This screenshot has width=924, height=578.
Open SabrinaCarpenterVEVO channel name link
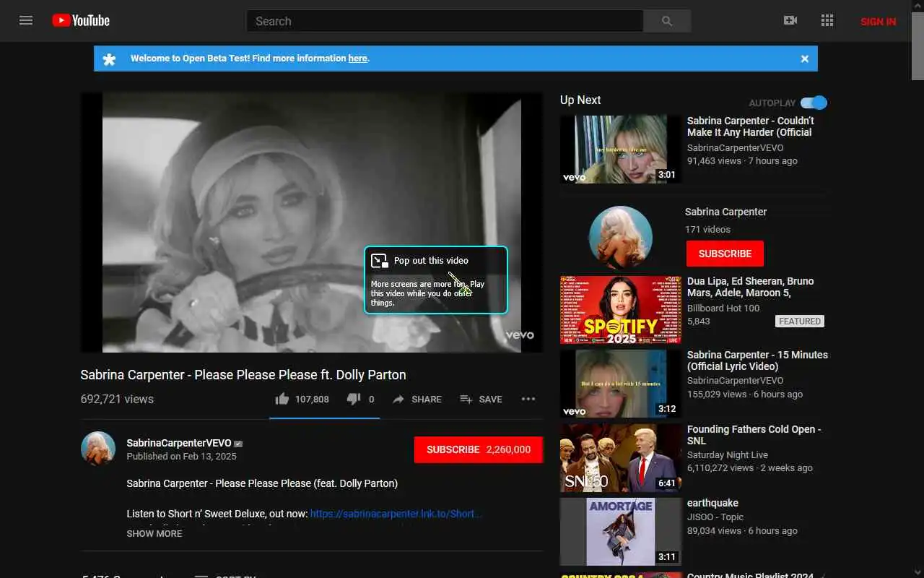(x=179, y=443)
